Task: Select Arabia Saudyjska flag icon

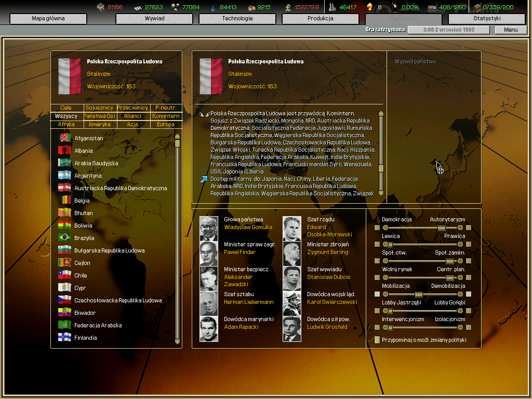Action: 64,163
